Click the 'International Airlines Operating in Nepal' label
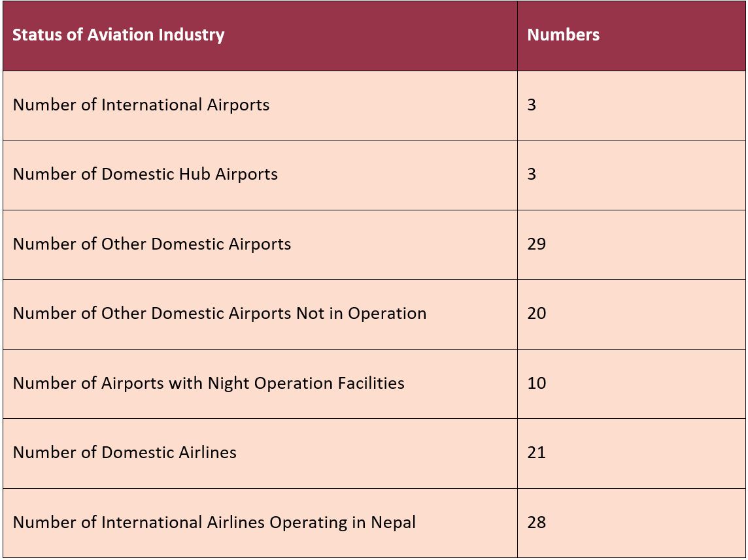The width and height of the screenshot is (748, 560). 214,522
